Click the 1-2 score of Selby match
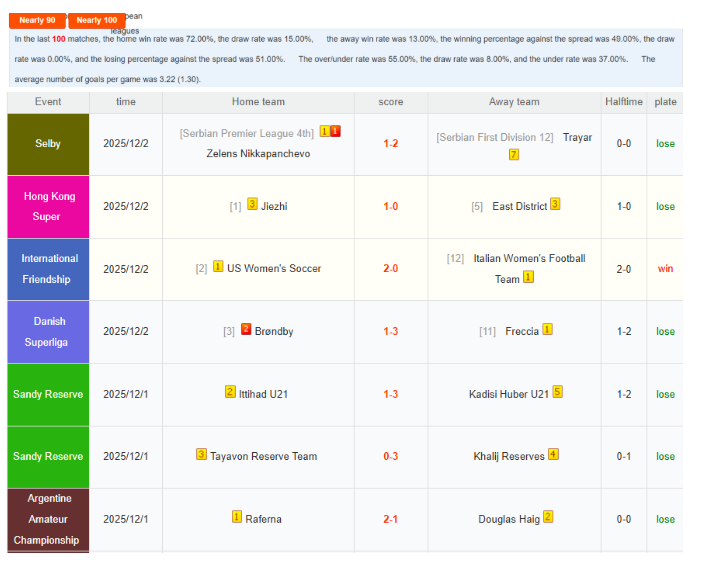709x563 pixels. tap(391, 144)
